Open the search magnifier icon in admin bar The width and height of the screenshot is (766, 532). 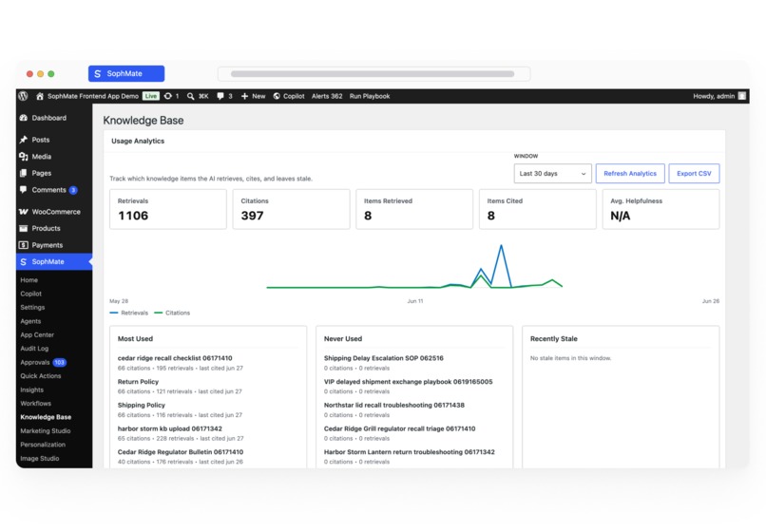[190, 96]
